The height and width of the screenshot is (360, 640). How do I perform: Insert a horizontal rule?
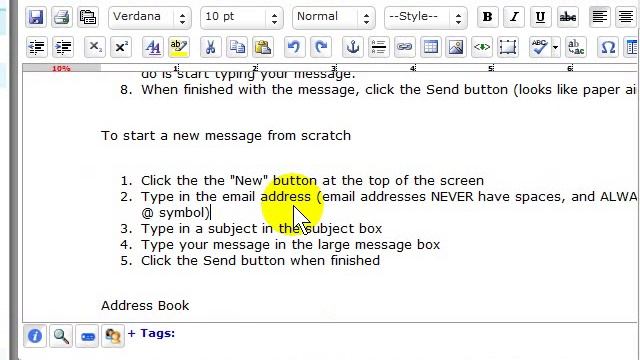pos(378,47)
